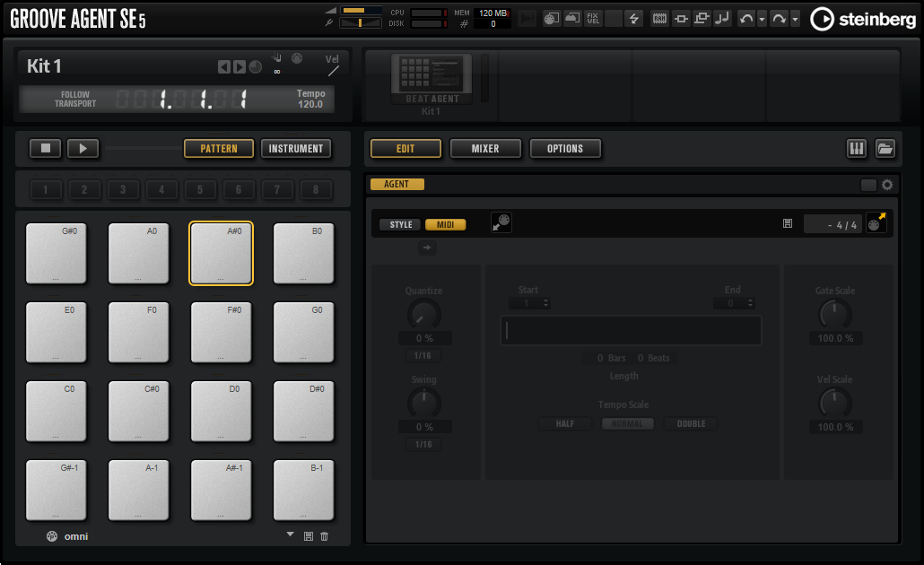Click the round kit load indicator icon
The image size is (924, 565).
[255, 66]
